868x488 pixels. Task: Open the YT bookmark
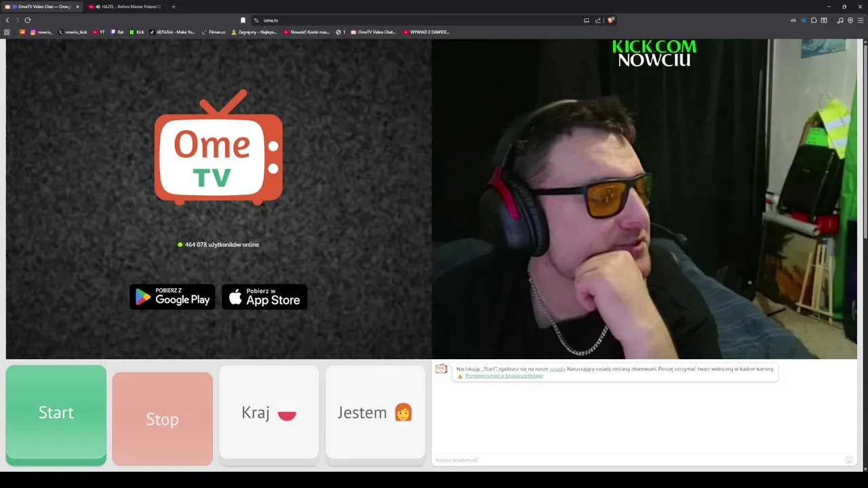[x=99, y=32]
